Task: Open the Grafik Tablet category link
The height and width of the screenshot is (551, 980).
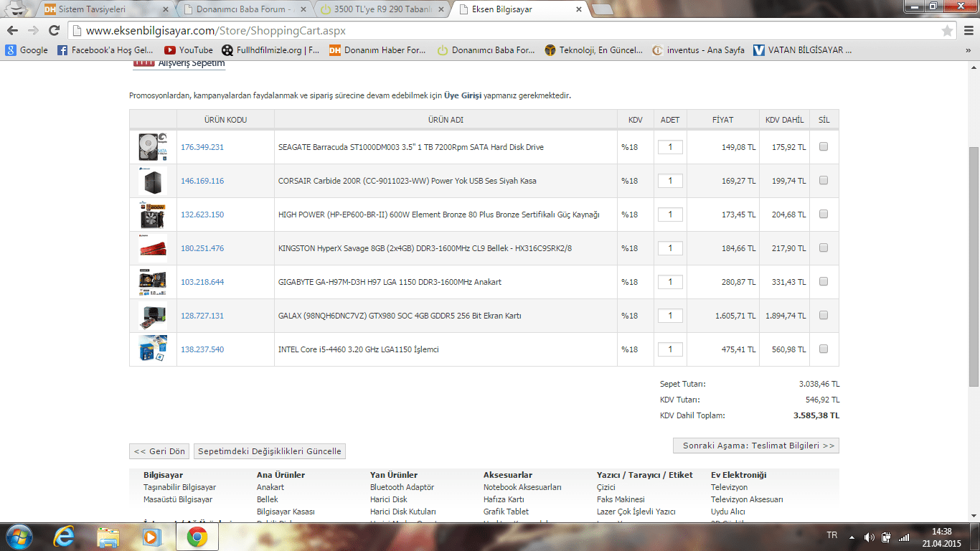Action: pos(507,512)
